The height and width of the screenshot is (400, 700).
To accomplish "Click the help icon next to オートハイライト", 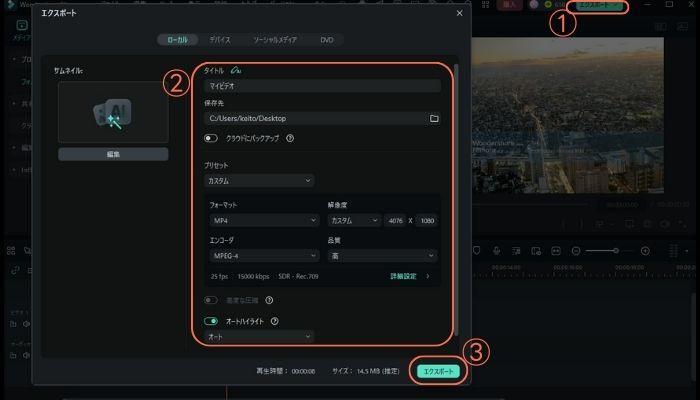I will tap(275, 321).
